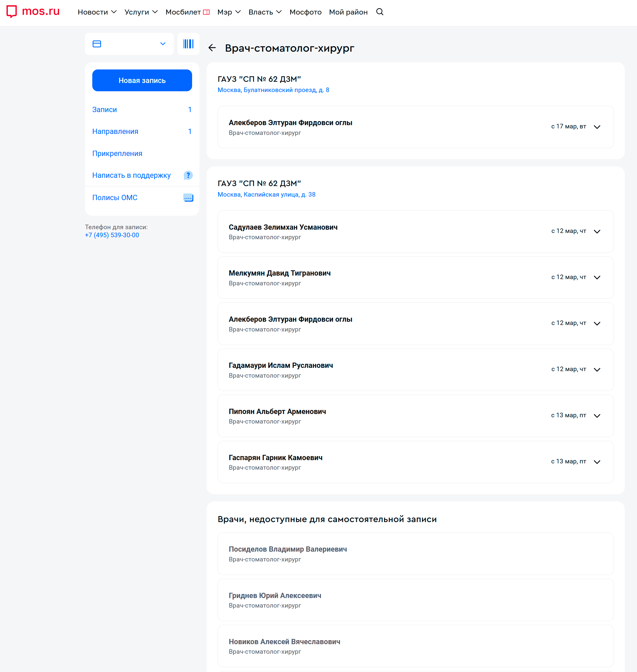Select doctor name Мелкумян Давид Тигранович
The width and height of the screenshot is (637, 672).
tap(280, 273)
